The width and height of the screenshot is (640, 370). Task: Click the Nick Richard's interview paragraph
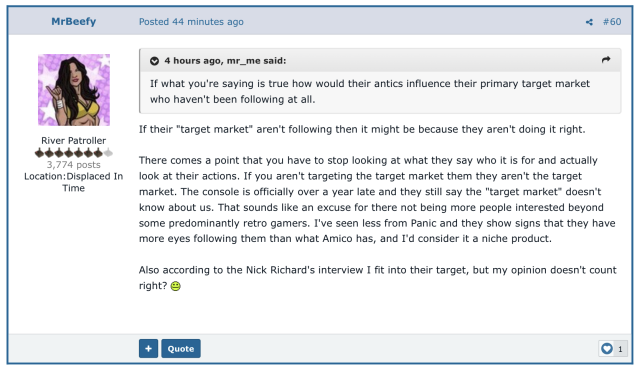(x=378, y=277)
